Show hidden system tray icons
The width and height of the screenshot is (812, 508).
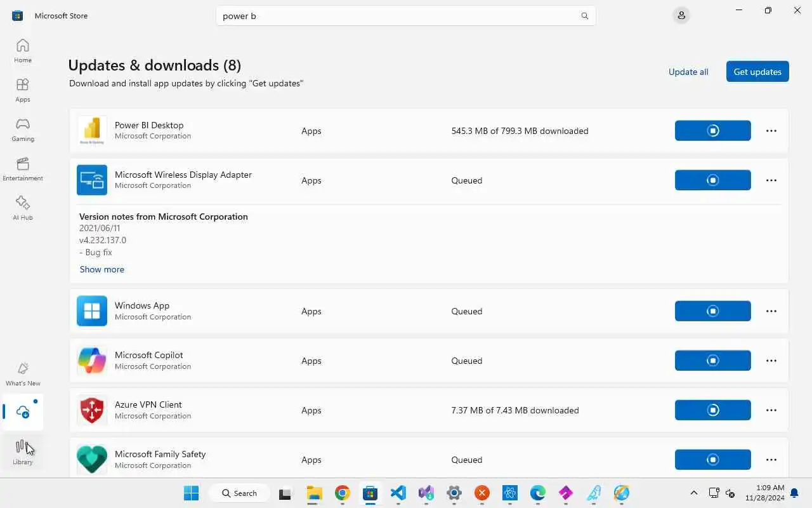pyautogui.click(x=694, y=493)
